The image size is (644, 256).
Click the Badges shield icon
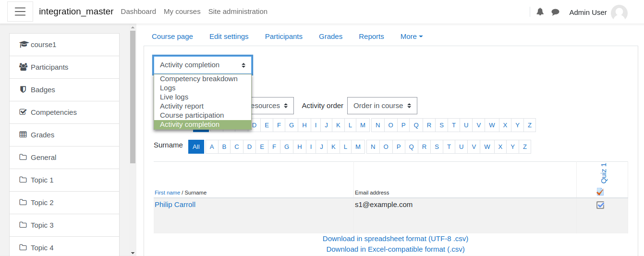(x=23, y=90)
